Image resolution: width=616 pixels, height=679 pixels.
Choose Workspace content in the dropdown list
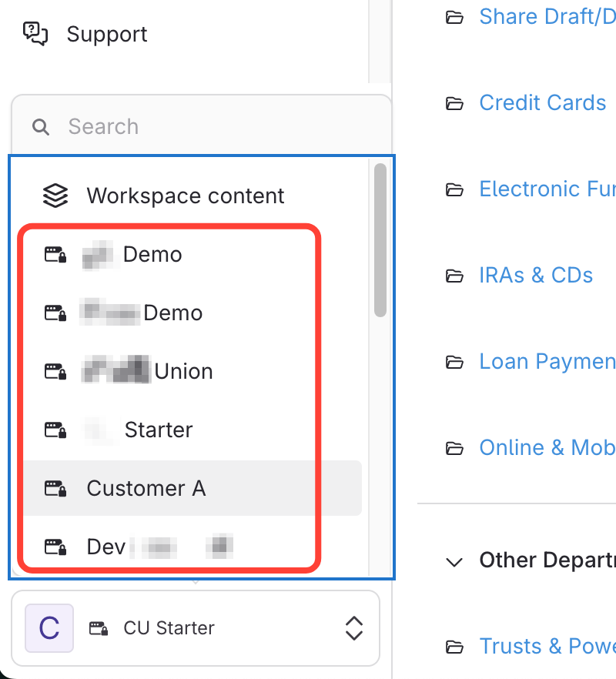tap(185, 196)
